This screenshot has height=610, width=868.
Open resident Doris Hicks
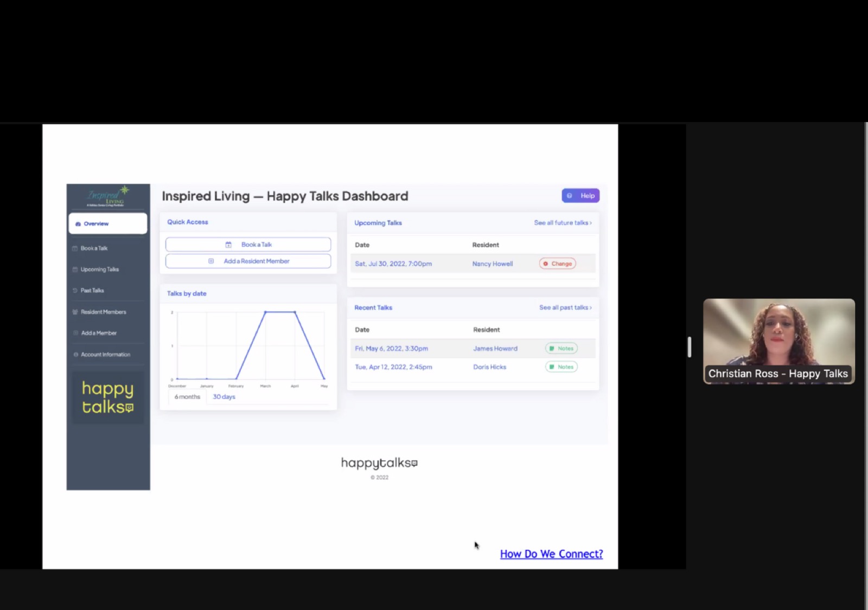489,367
